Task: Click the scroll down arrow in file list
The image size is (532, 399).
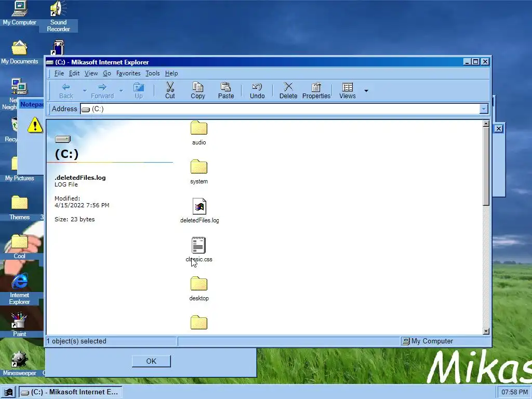Action: point(486,331)
